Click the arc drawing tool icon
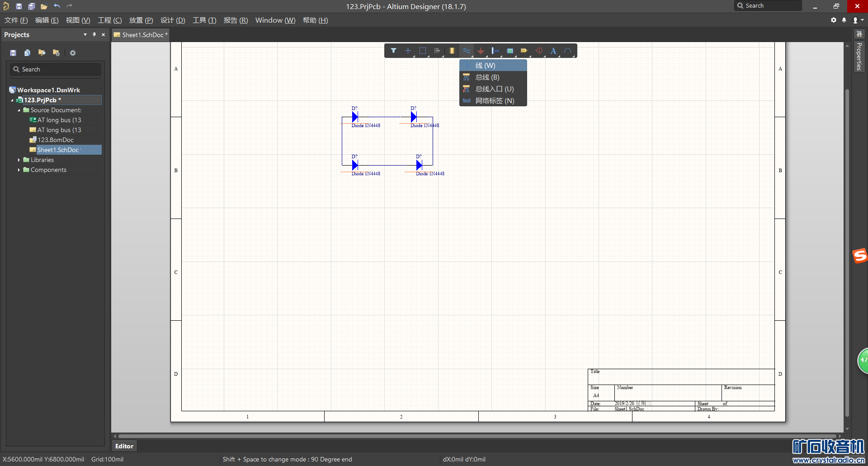The width and height of the screenshot is (868, 466). pyautogui.click(x=568, y=51)
